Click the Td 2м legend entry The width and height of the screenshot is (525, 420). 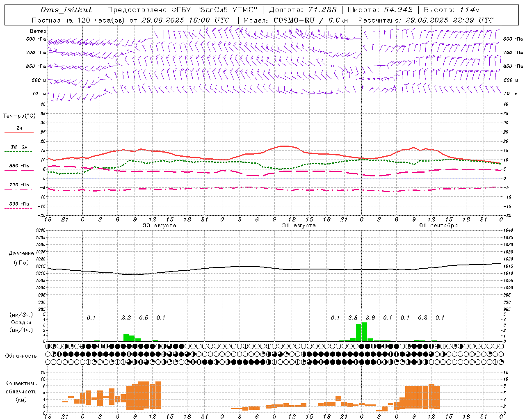point(19,147)
